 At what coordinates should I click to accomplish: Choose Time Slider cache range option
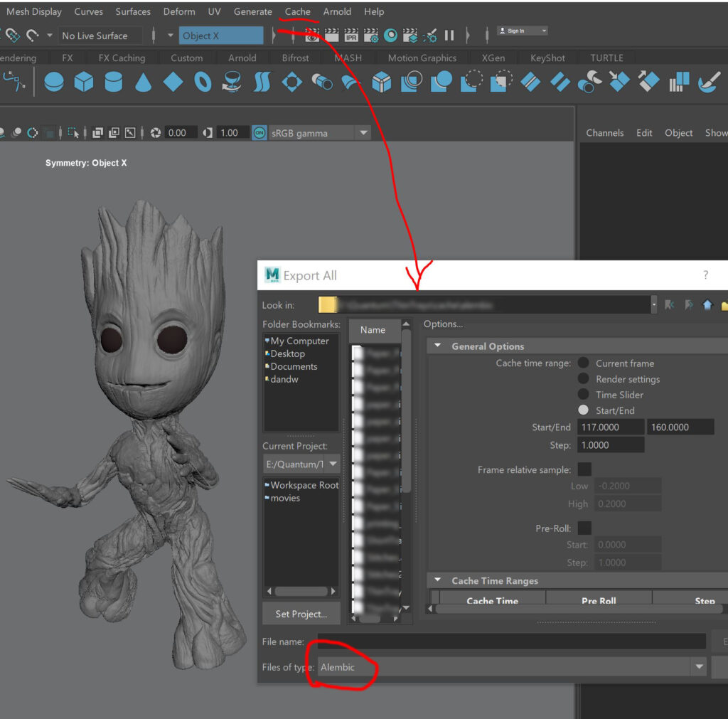pyautogui.click(x=583, y=395)
